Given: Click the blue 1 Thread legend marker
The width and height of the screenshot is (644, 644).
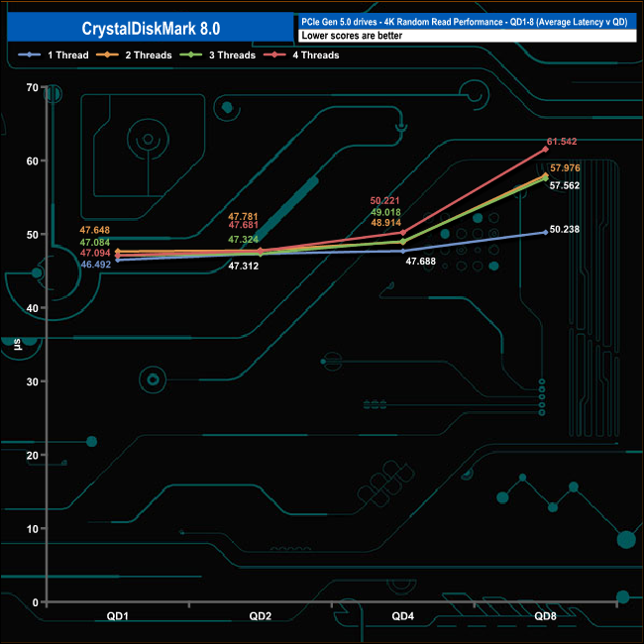Looking at the screenshot, I should click(x=29, y=54).
